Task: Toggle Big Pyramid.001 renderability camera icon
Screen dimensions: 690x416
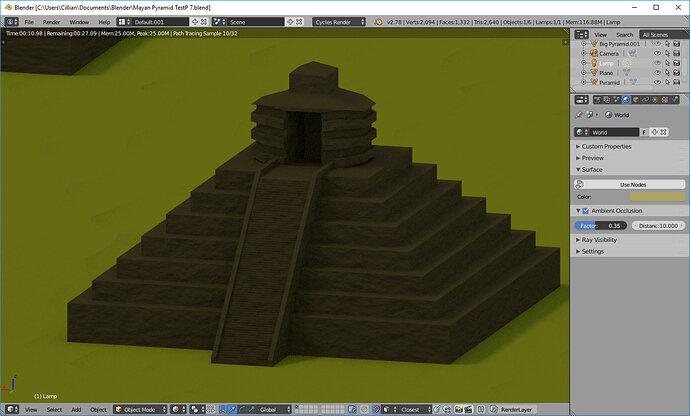Action: (x=677, y=44)
